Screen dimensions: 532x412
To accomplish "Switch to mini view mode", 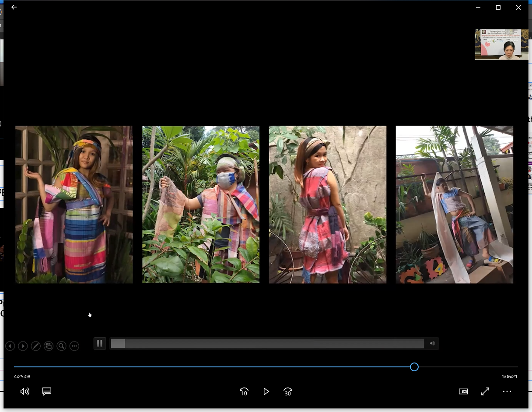I will pyautogui.click(x=463, y=391).
